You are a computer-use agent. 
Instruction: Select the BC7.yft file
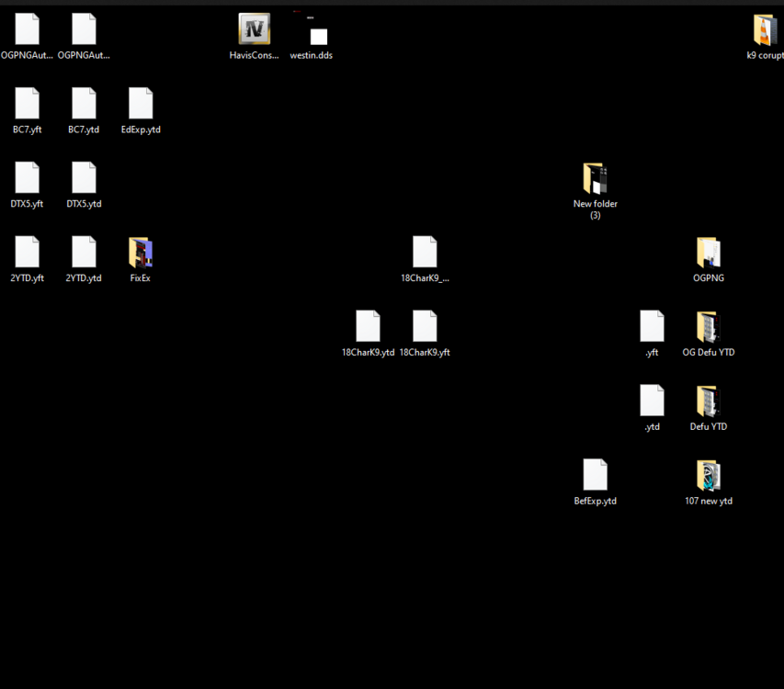click(27, 101)
